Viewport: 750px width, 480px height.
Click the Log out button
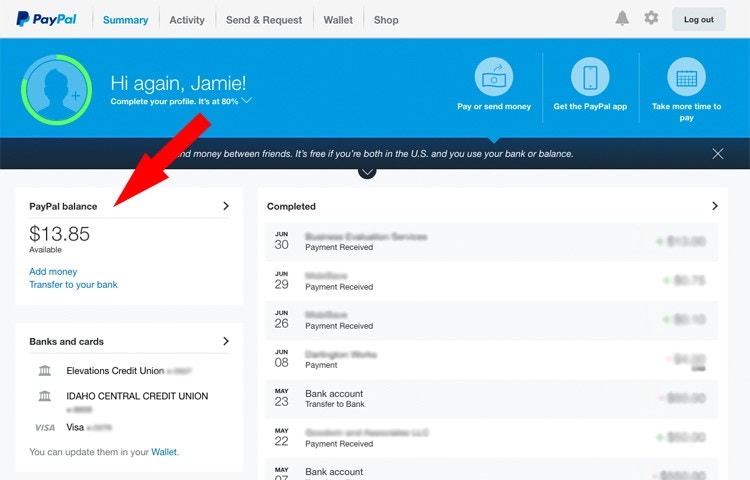click(x=698, y=20)
